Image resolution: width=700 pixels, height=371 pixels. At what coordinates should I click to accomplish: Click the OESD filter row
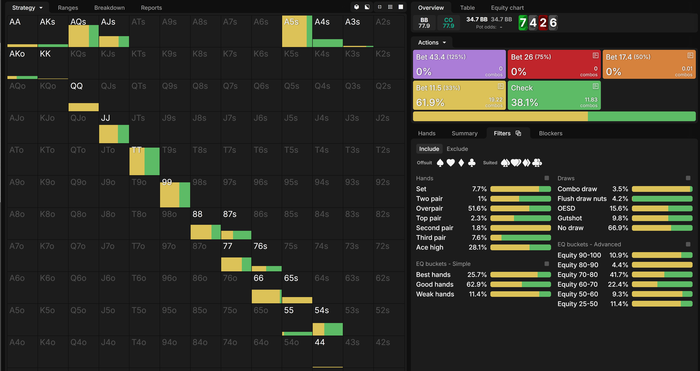(x=625, y=208)
